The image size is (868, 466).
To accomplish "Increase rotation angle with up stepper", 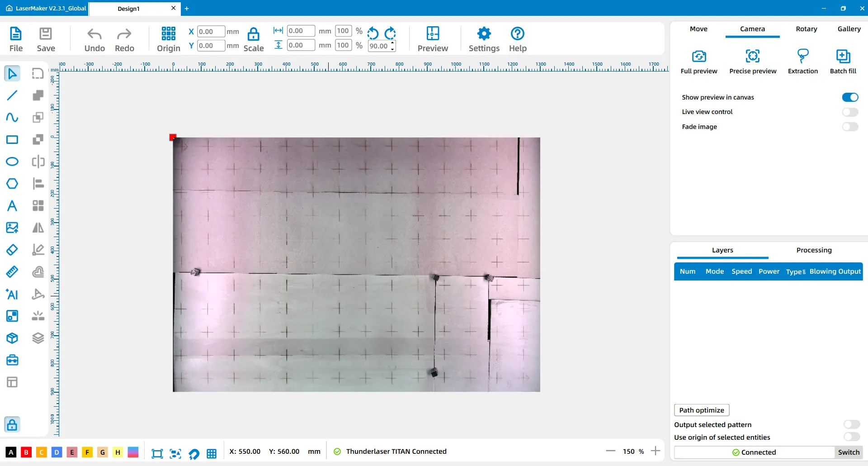I will click(392, 43).
